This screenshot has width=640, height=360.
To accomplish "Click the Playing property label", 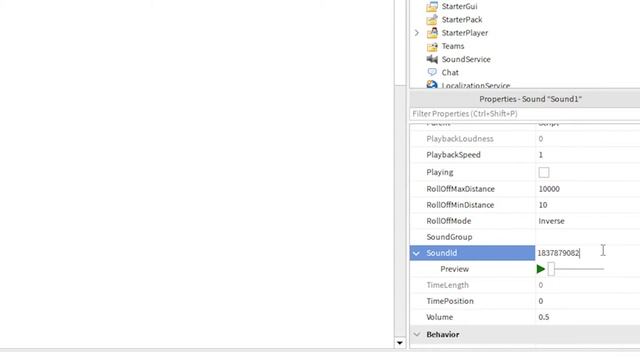I will (440, 172).
